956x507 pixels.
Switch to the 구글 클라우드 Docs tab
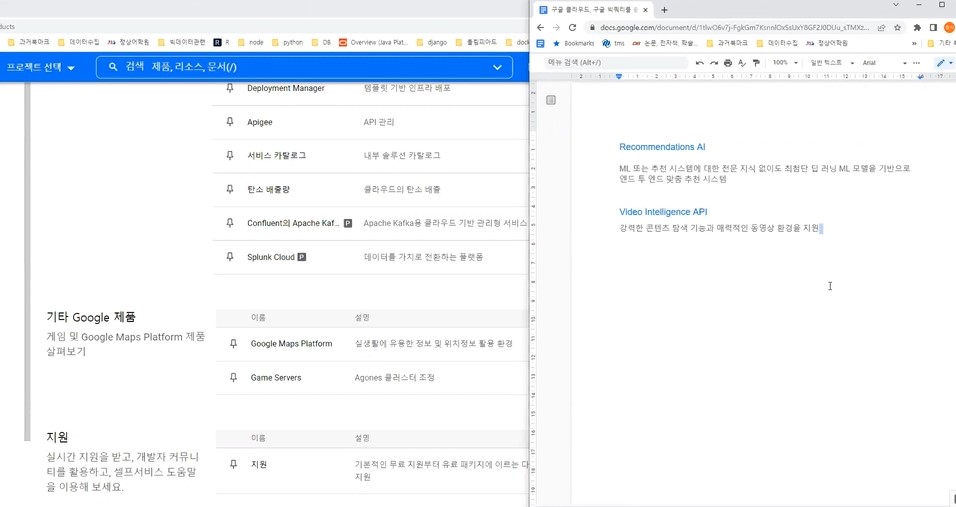click(588, 10)
